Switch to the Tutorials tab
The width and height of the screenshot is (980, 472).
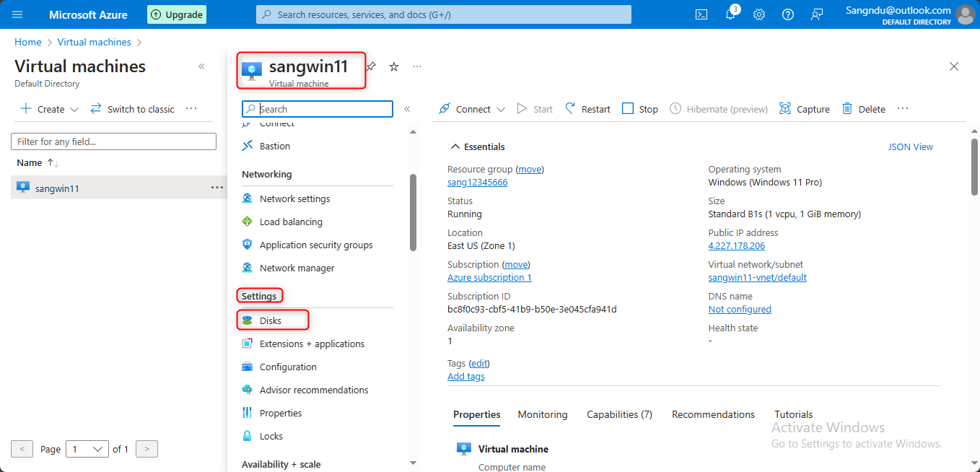794,414
